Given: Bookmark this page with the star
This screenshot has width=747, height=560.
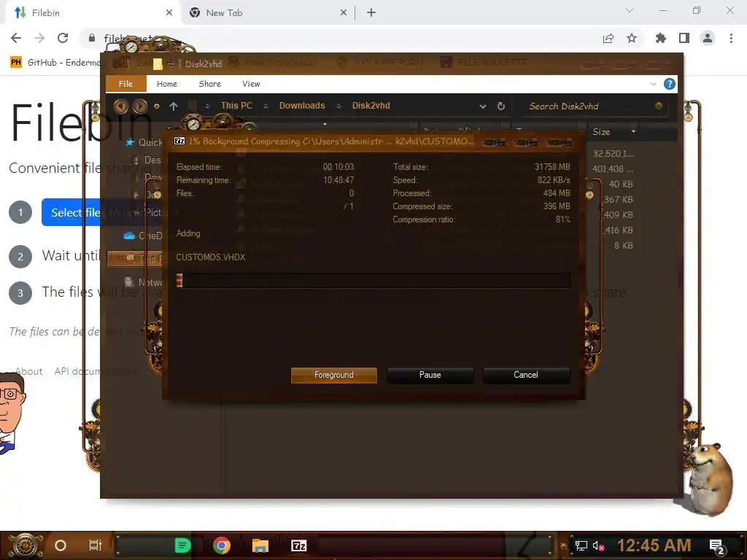Looking at the screenshot, I should click(x=632, y=38).
